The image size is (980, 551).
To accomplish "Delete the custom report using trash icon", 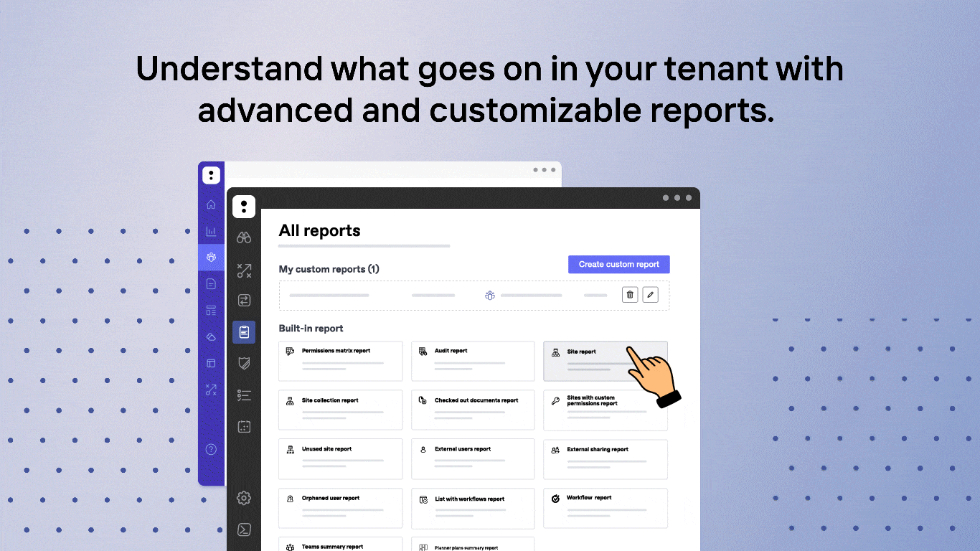I will tap(629, 294).
